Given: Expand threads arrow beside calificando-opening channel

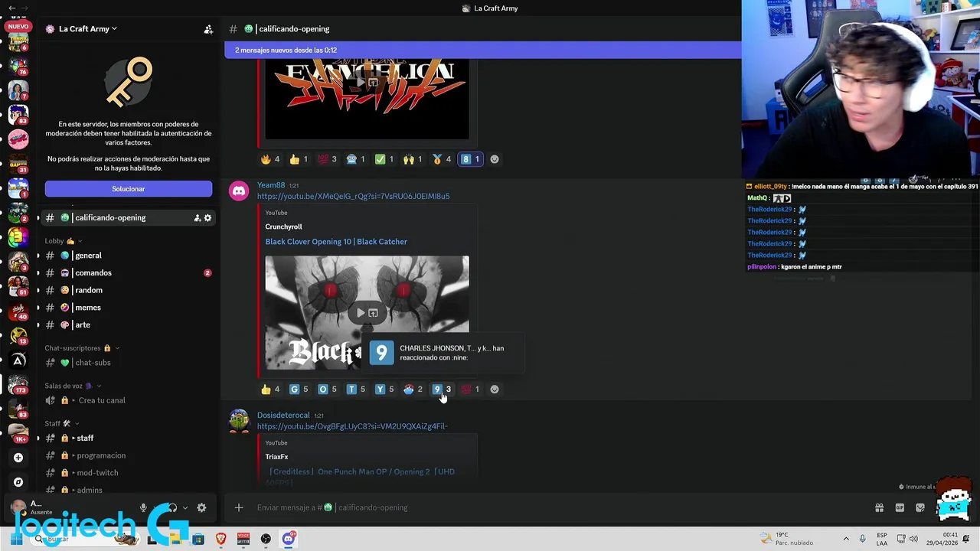Looking at the screenshot, I should pos(38,218).
